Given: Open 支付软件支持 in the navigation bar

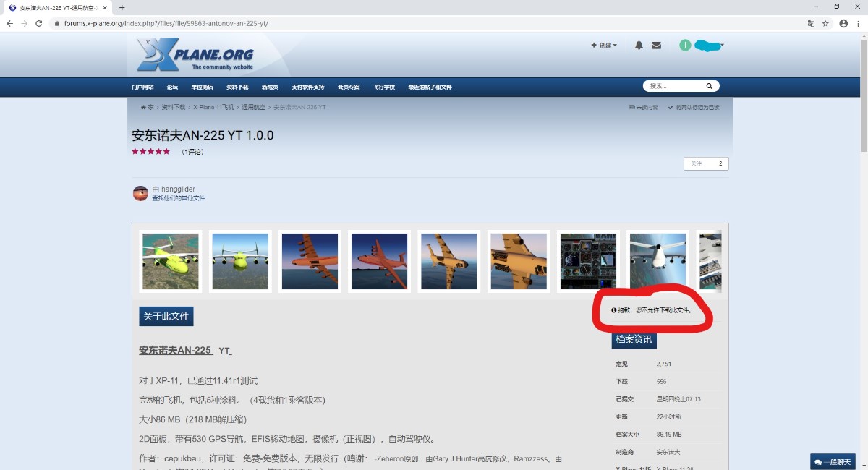Looking at the screenshot, I should pyautogui.click(x=308, y=87).
